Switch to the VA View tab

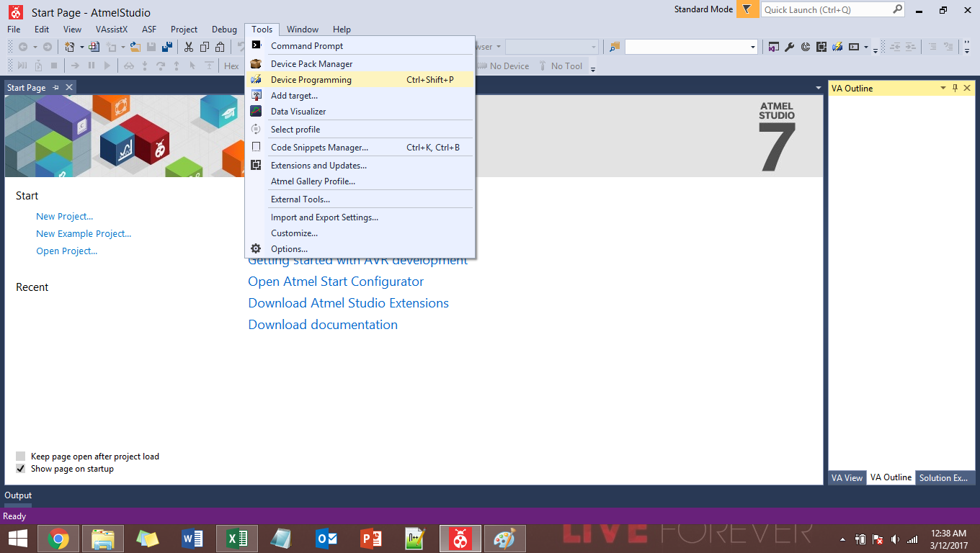pyautogui.click(x=847, y=477)
